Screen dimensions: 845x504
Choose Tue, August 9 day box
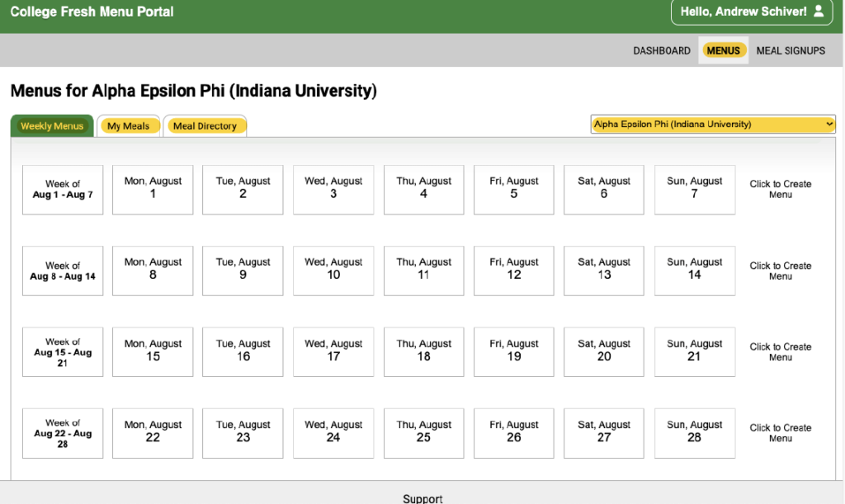243,271
